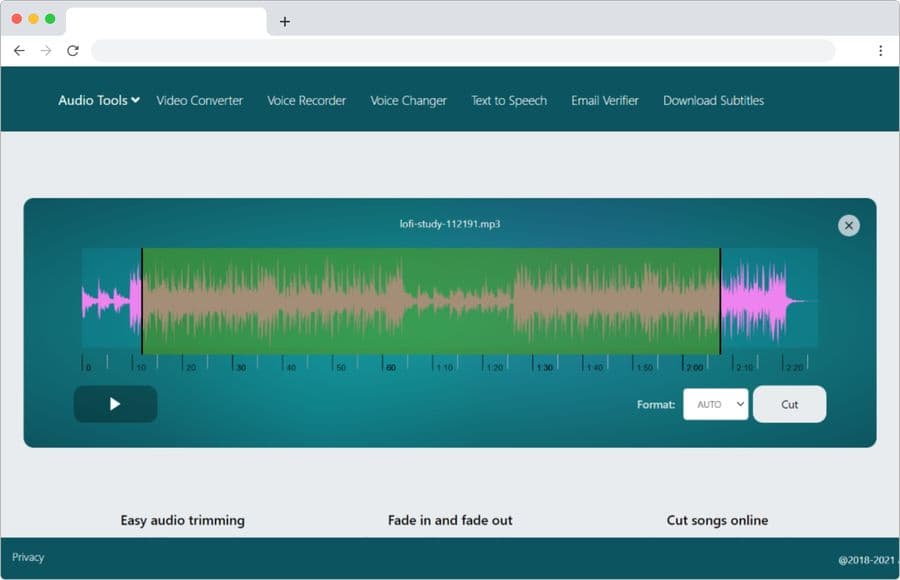Click the left trim handle on waveform
This screenshot has height=580, width=900.
tap(142, 301)
